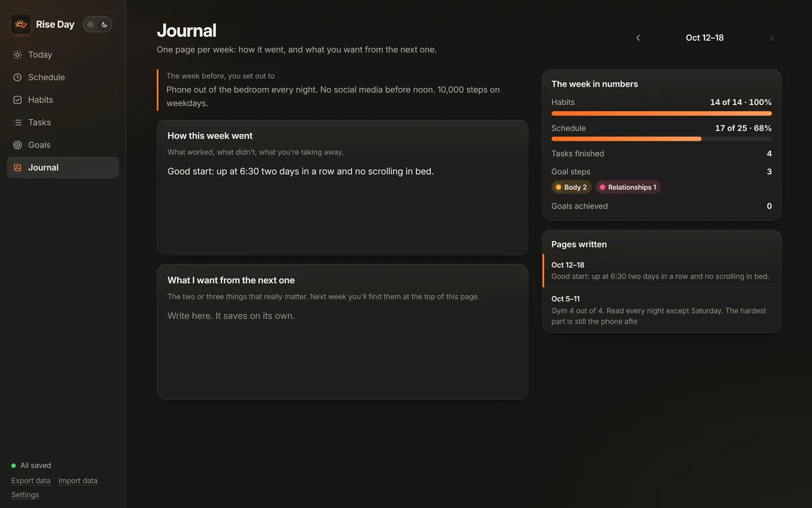812x508 pixels.
Task: Click the Body 2 goal tag
Action: (x=571, y=188)
